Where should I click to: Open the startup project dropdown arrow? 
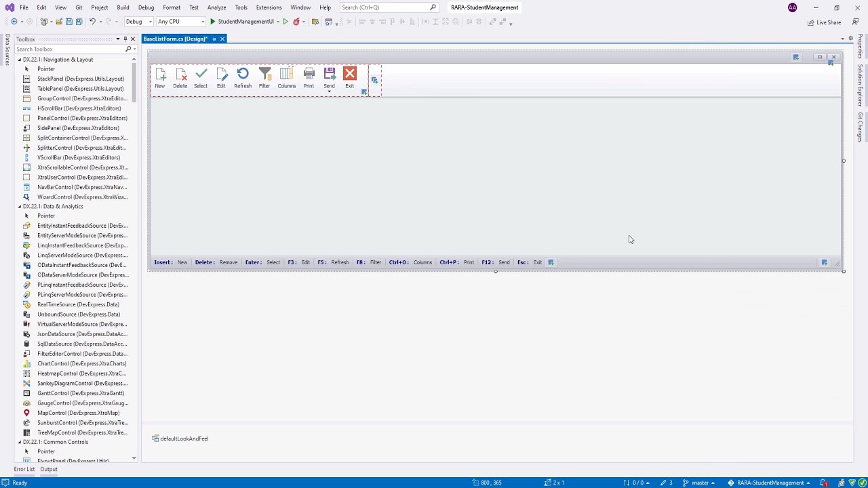(278, 22)
